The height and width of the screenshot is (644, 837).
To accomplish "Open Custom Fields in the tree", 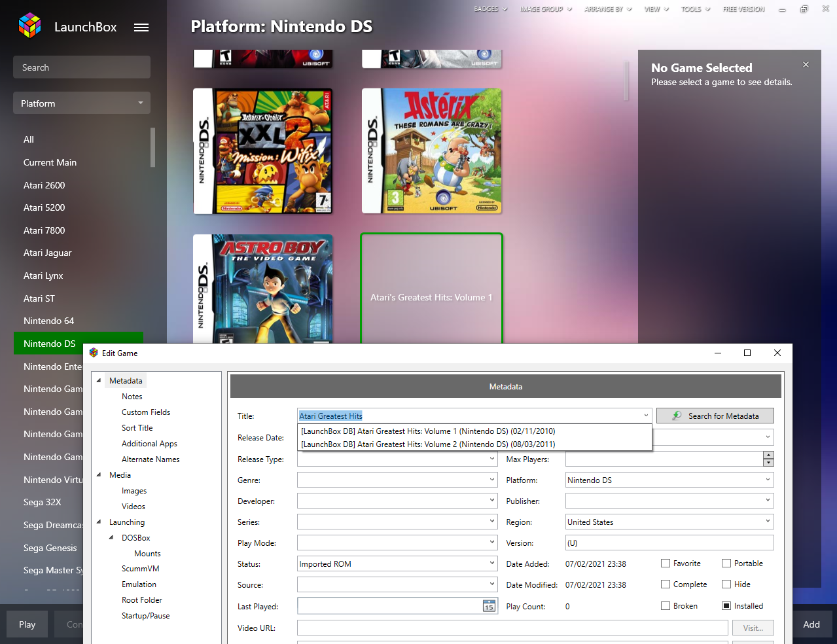I will pyautogui.click(x=146, y=412).
